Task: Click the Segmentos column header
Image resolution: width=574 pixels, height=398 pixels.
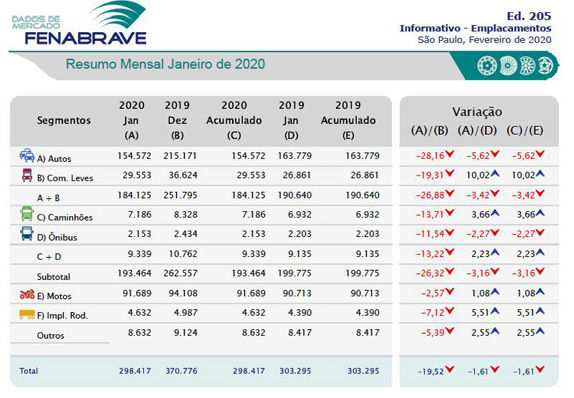Action: 64,120
